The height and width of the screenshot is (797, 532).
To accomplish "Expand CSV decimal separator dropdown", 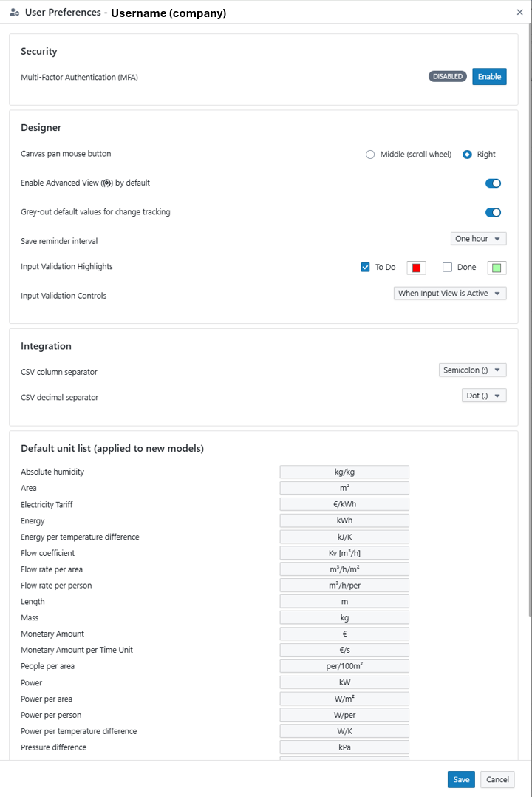I will tap(484, 396).
